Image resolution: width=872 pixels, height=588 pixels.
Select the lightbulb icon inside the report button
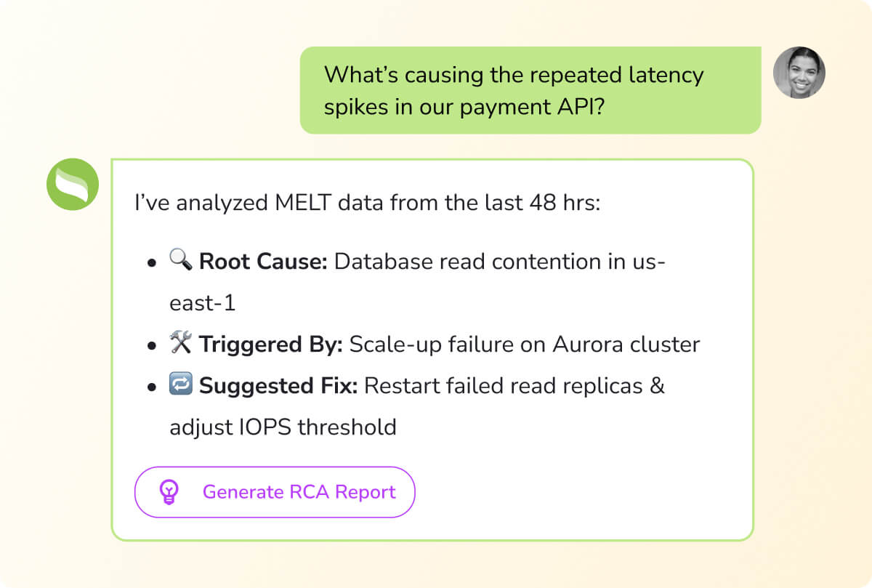click(169, 492)
